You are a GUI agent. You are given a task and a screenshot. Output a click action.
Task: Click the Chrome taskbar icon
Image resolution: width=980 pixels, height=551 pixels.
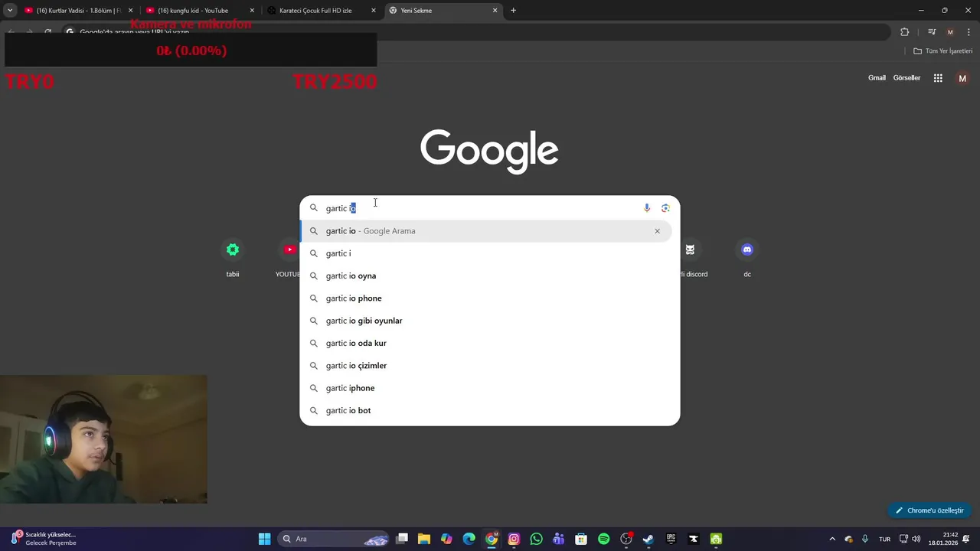pos(492,539)
